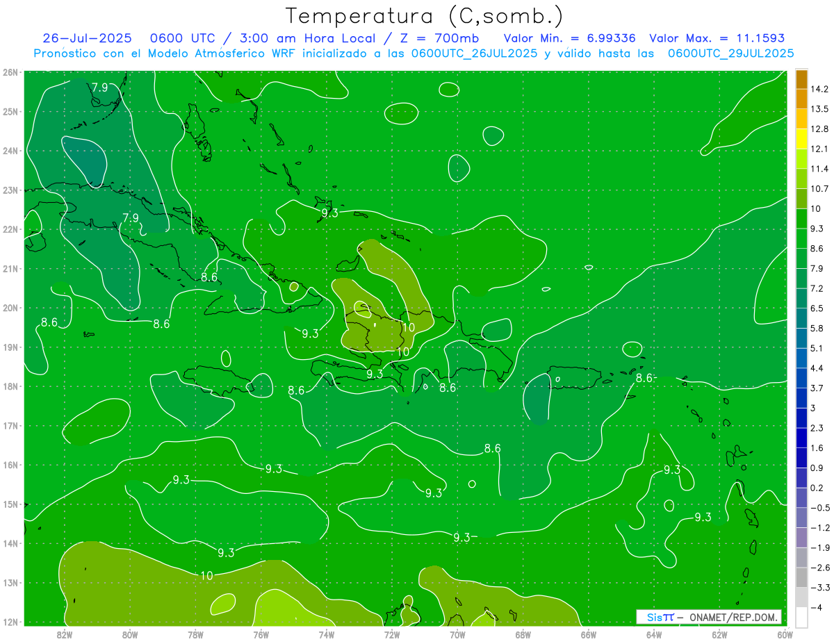
Task: Click the '64W' longitude axis label
Action: (x=654, y=634)
